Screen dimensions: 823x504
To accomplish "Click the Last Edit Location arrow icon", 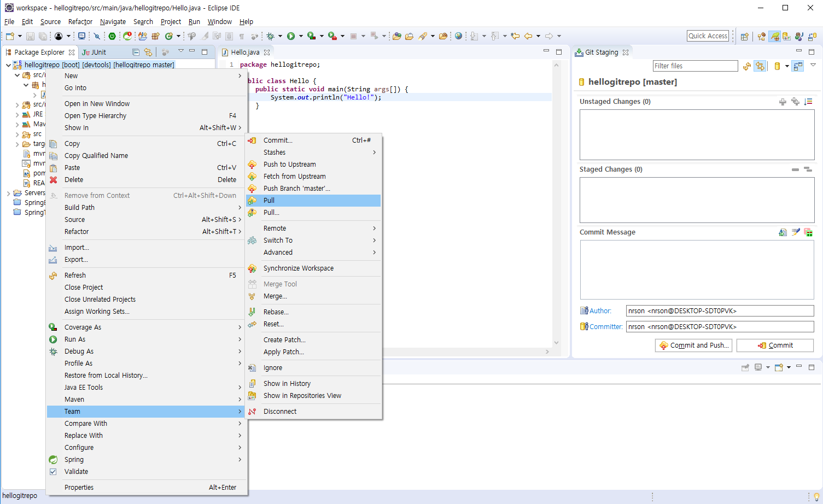I will (x=515, y=36).
